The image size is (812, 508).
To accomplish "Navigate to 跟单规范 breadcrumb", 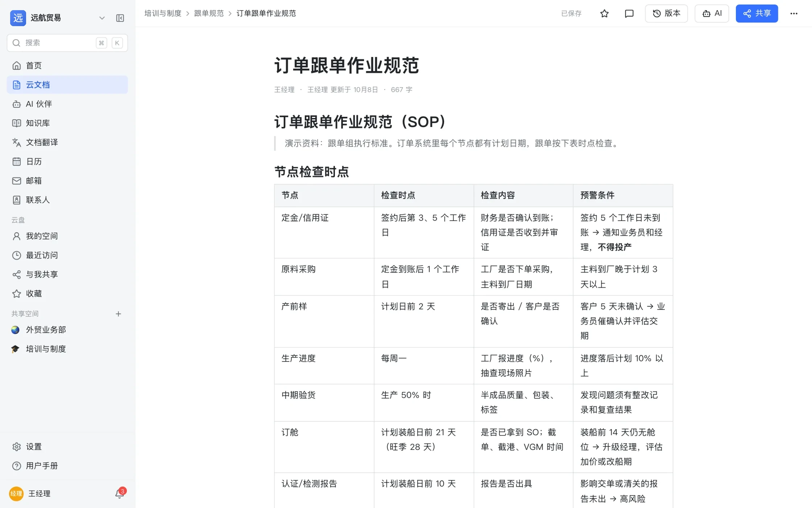I will 209,13.
